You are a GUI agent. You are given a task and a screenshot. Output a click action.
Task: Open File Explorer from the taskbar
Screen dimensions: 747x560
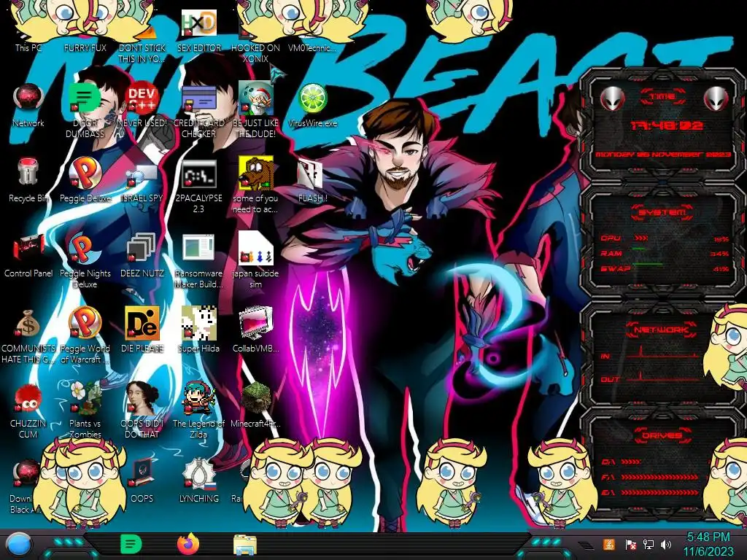tap(245, 544)
